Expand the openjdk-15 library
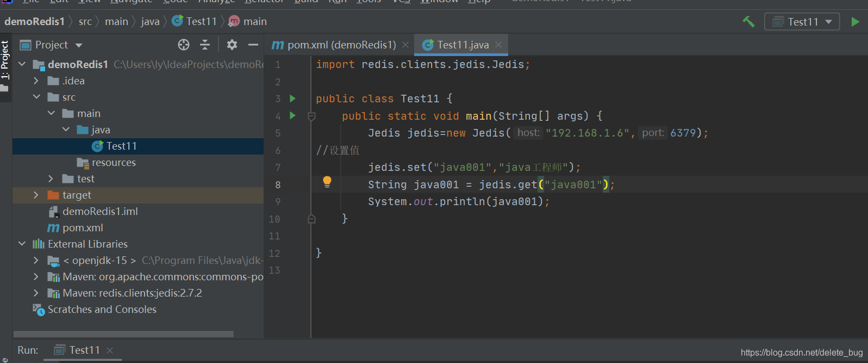Image resolution: width=868 pixels, height=363 pixels. pos(36,260)
